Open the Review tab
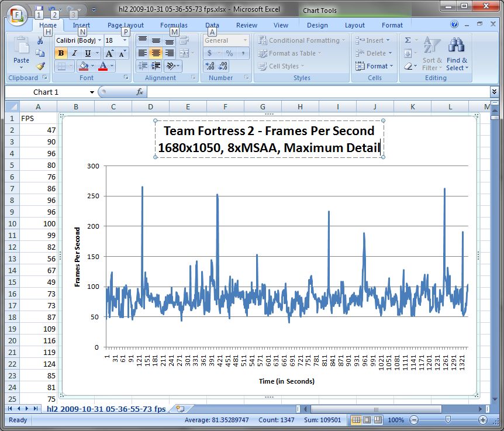This screenshot has height=431, width=504. [247, 25]
